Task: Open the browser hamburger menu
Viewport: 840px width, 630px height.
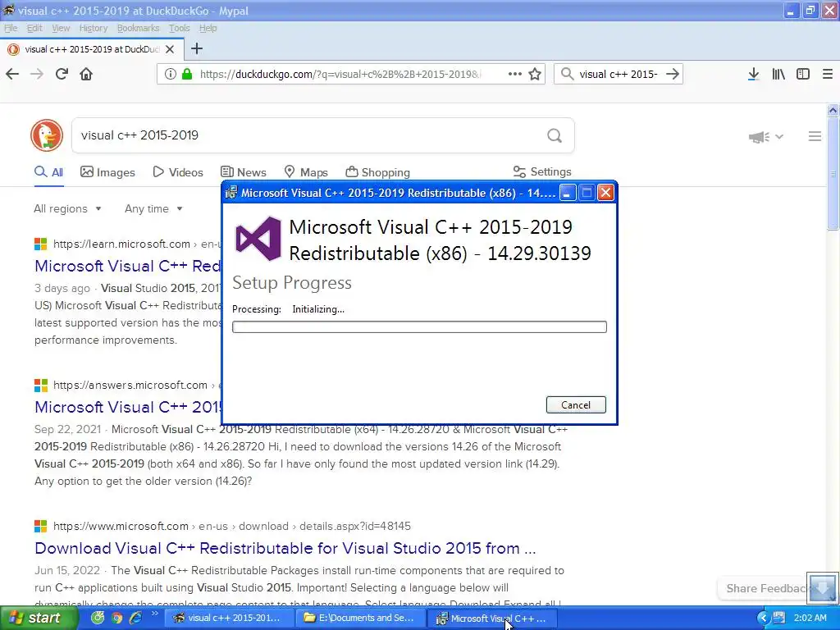Action: click(828, 74)
